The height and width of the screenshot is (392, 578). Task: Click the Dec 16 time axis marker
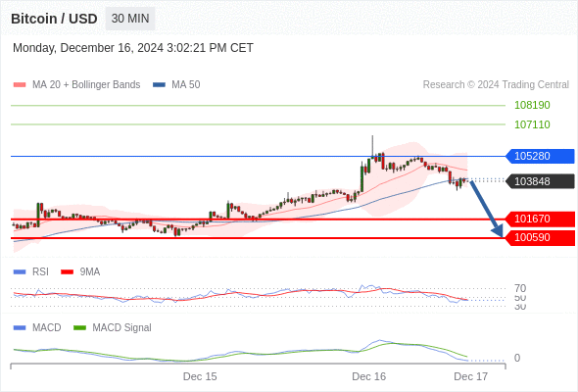[368, 376]
